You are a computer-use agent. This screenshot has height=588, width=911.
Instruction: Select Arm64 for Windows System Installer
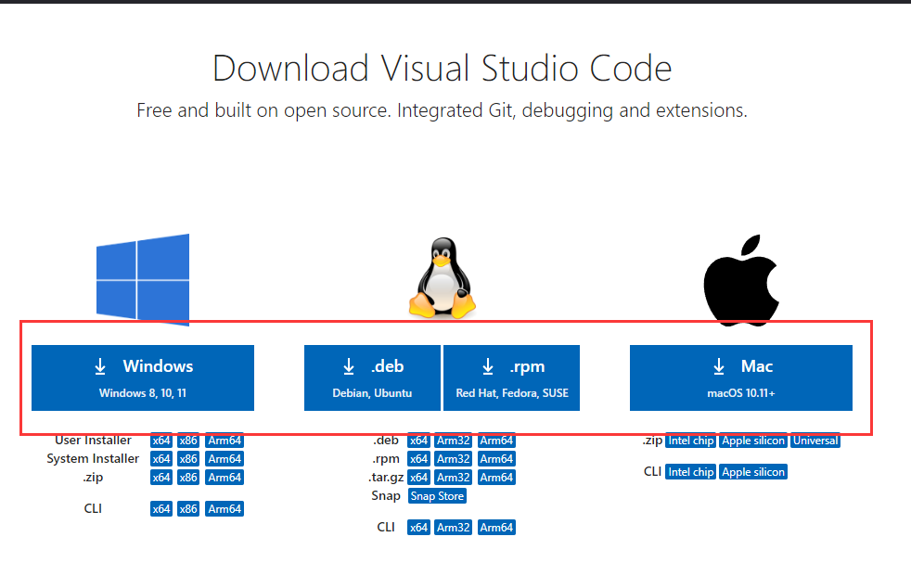(x=225, y=459)
